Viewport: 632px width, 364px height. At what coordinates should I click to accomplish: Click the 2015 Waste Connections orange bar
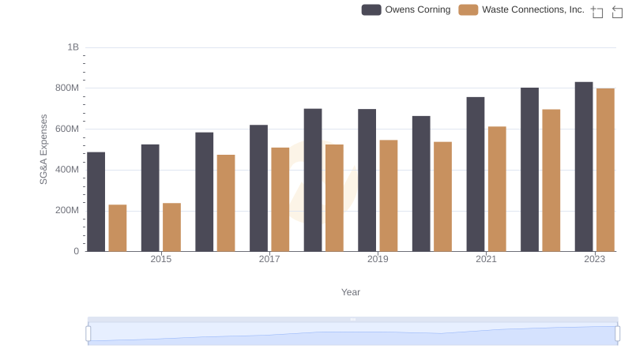click(171, 227)
